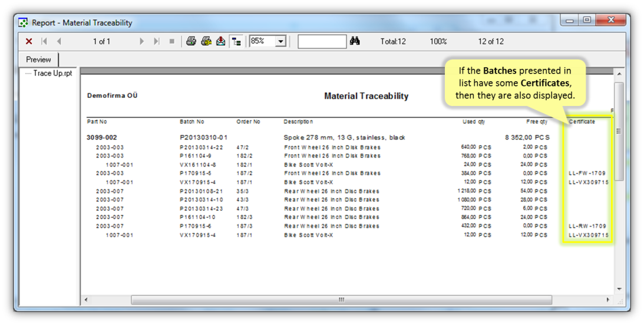
Task: Click used quantity 1 218,00 PCS
Action: [x=474, y=191]
